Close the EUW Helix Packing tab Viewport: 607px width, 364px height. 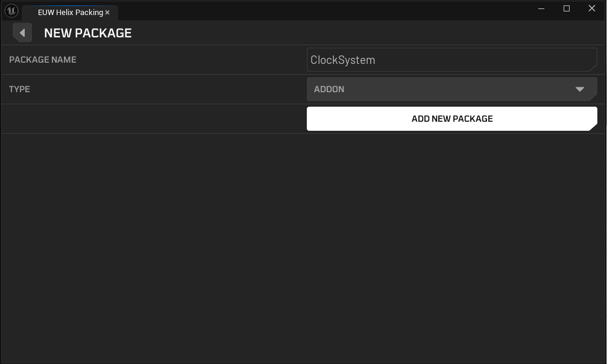(108, 13)
